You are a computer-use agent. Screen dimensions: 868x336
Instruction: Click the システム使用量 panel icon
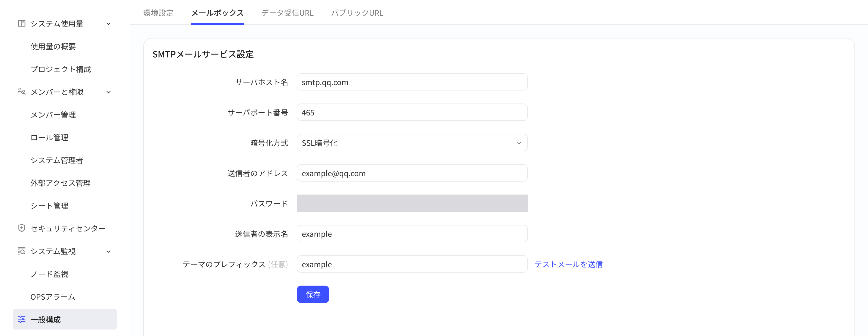[x=22, y=24]
